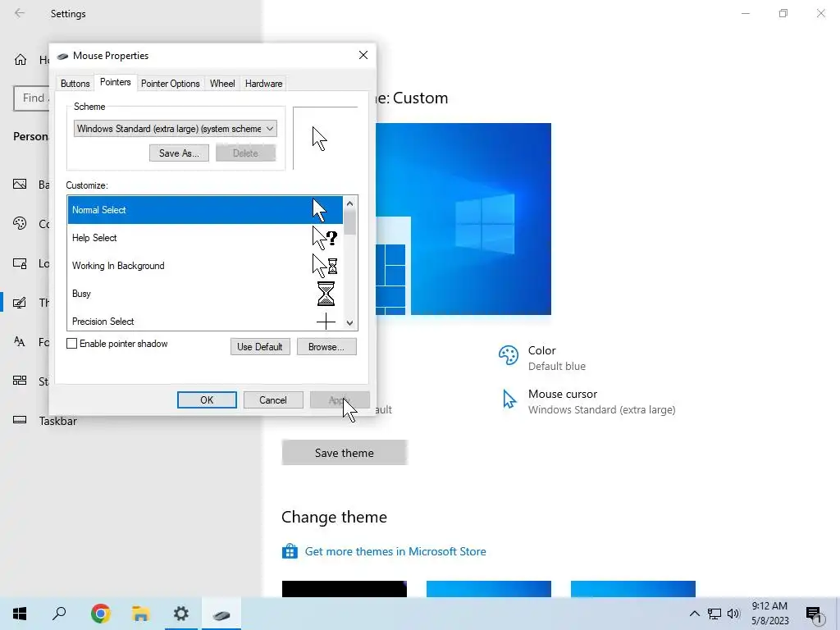Click the Mouse Properties title icon
The height and width of the screenshot is (630, 840).
click(x=62, y=56)
